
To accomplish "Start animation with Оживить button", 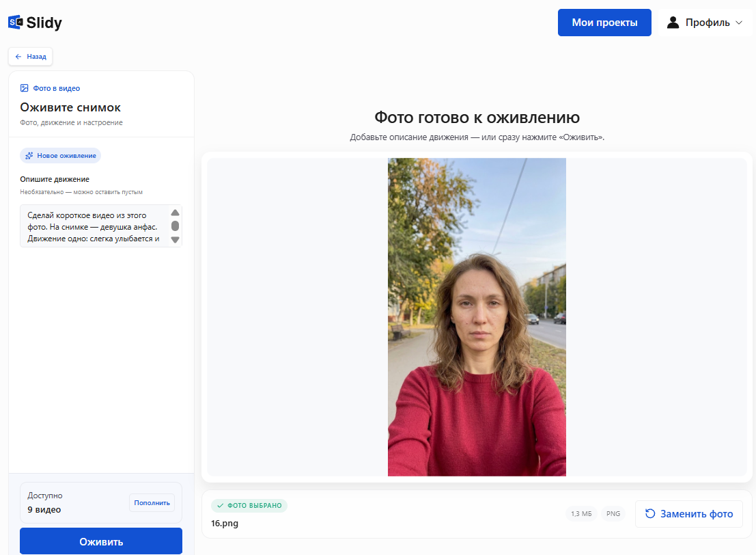I will (101, 541).
